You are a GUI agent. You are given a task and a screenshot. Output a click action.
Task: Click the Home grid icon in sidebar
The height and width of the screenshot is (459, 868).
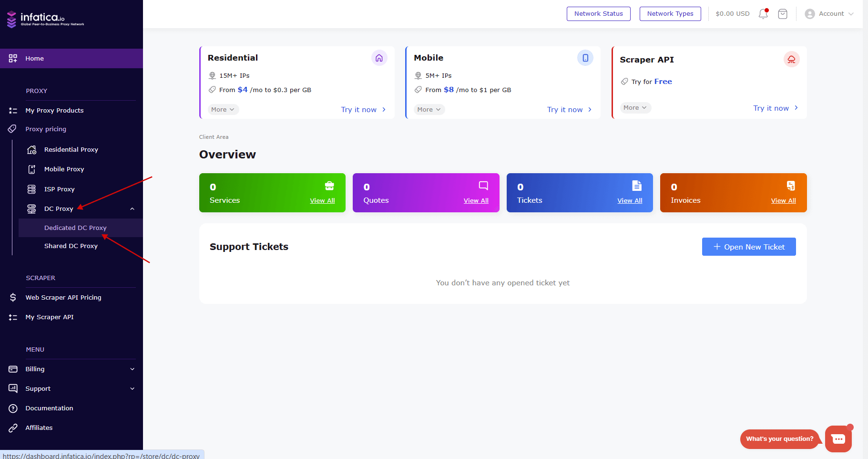(13, 58)
